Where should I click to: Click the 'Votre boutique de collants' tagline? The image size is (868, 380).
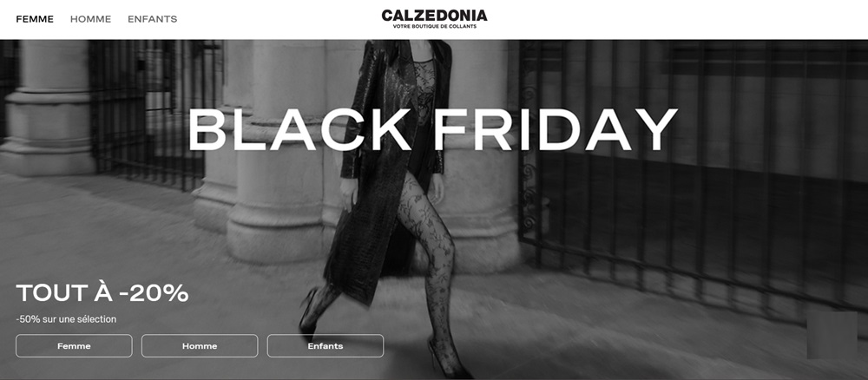435,27
